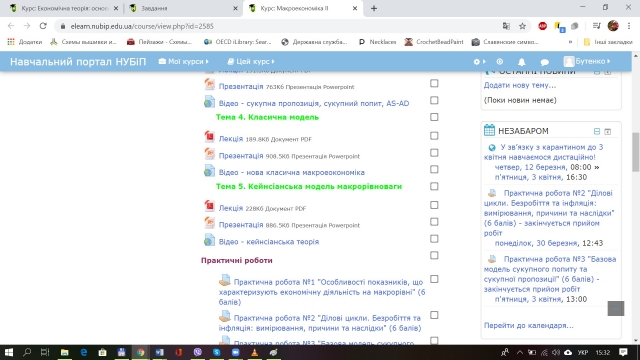640x360 pixels.
Task: Click the scroll-to-top gray button
Action: tap(616, 309)
